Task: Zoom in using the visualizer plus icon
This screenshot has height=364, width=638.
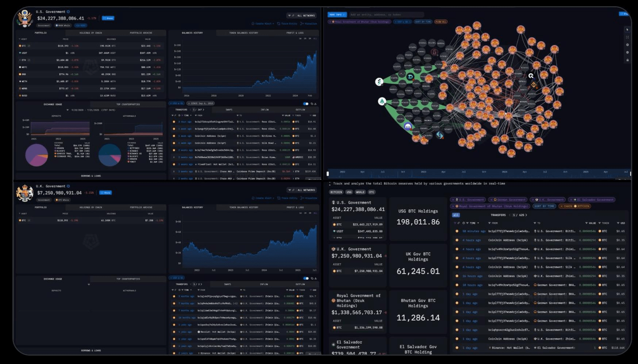Action: [627, 45]
